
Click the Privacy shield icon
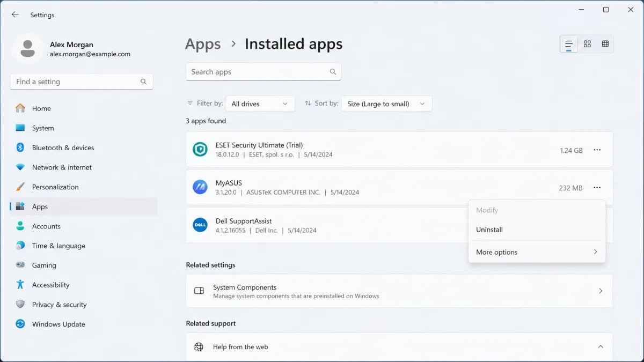click(x=20, y=305)
